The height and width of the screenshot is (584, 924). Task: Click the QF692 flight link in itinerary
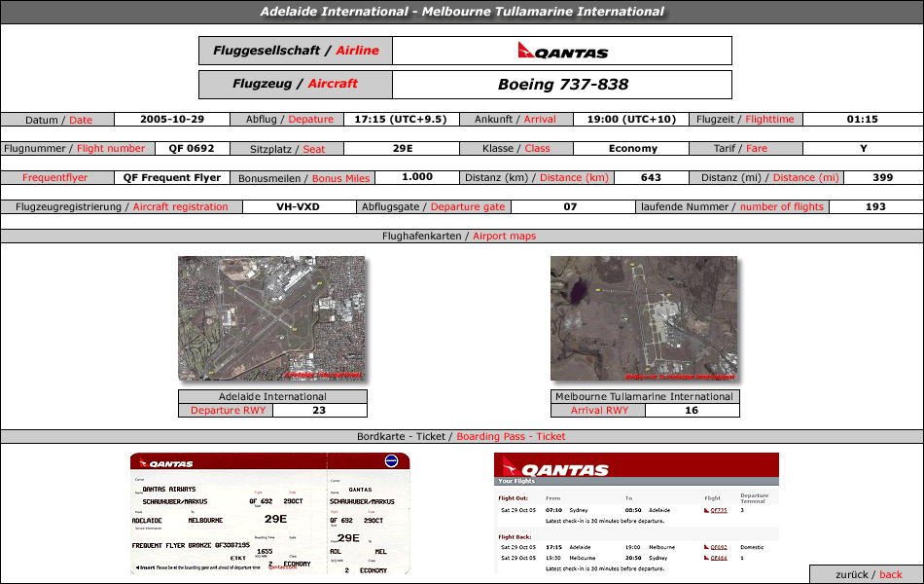pos(719,547)
